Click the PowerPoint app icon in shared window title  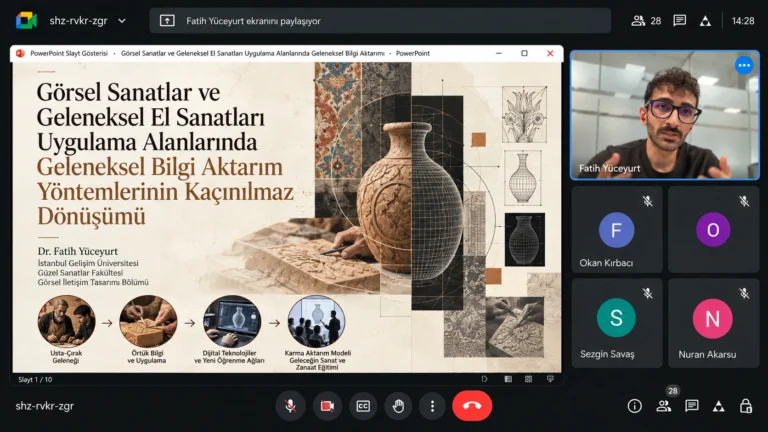point(20,53)
